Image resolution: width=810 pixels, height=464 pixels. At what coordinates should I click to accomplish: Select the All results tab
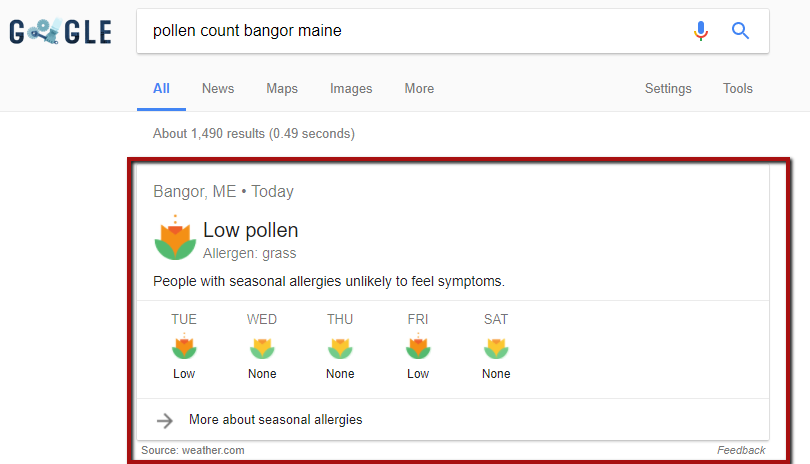[x=161, y=88]
